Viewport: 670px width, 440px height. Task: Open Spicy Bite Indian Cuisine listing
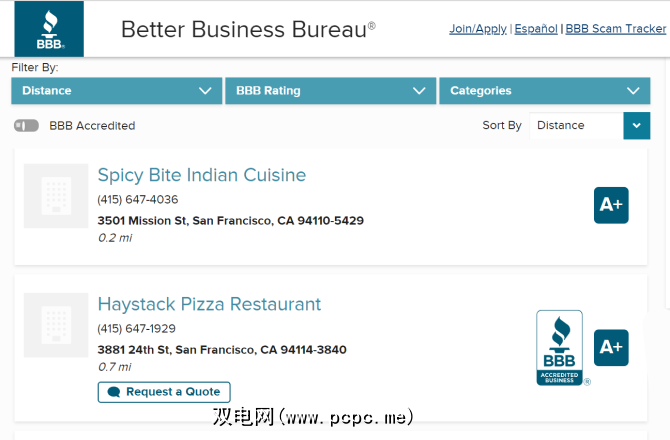point(202,175)
